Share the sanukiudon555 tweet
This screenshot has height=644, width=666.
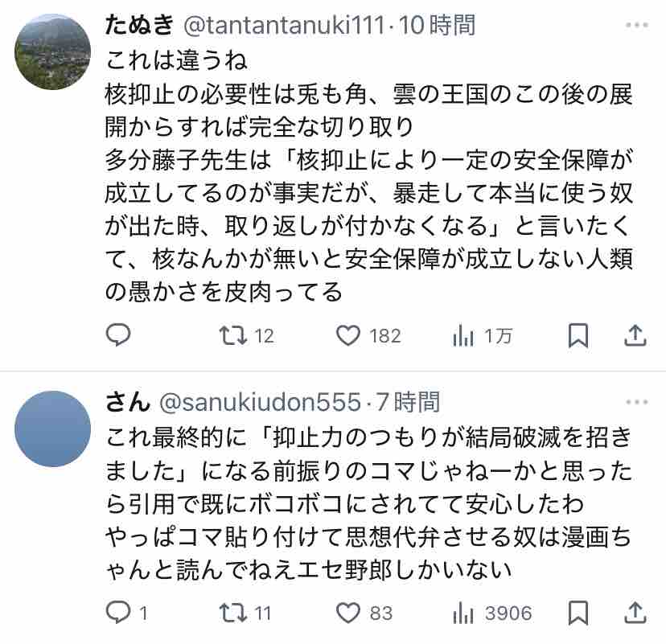(635, 613)
